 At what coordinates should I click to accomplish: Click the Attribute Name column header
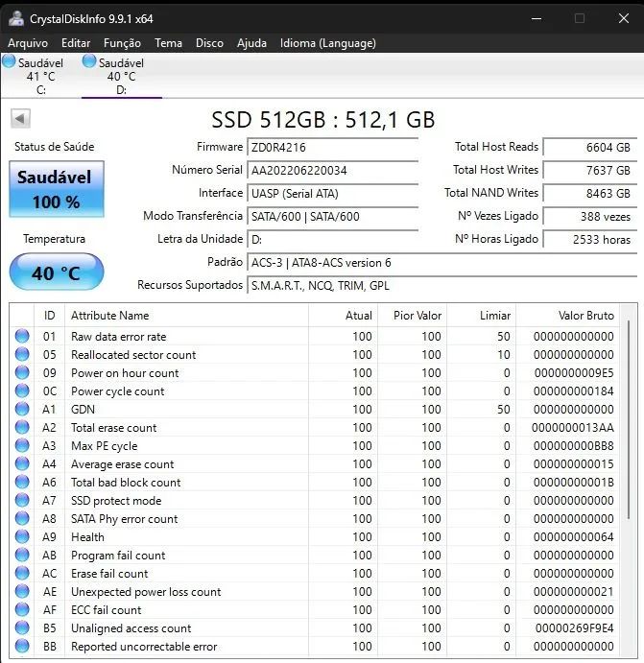[x=186, y=316]
